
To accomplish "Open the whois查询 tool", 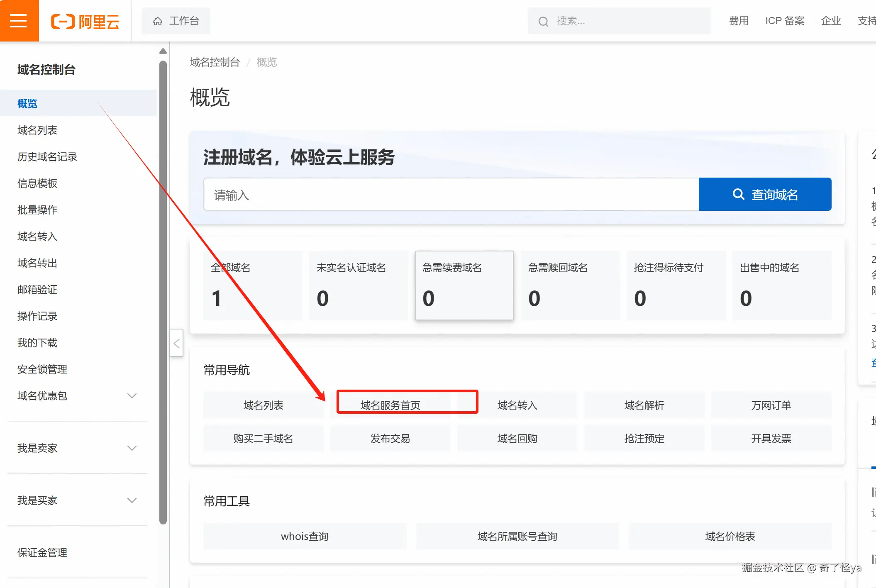I will 305,536.
